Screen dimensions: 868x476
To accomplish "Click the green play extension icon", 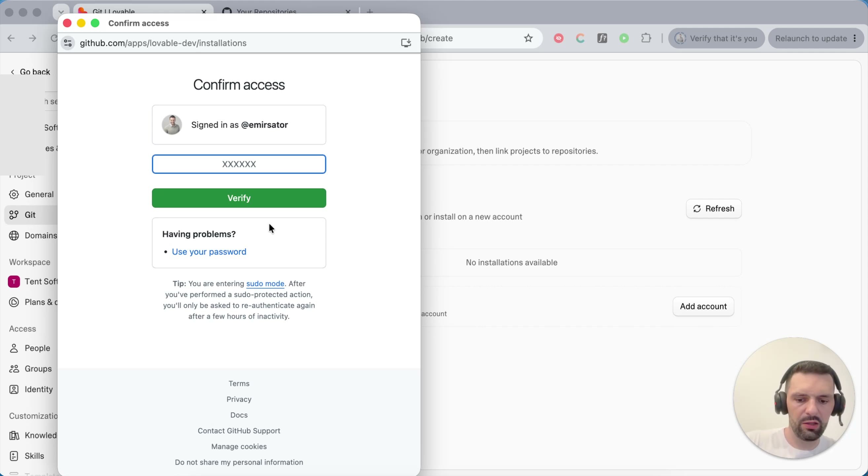I will 624,38.
